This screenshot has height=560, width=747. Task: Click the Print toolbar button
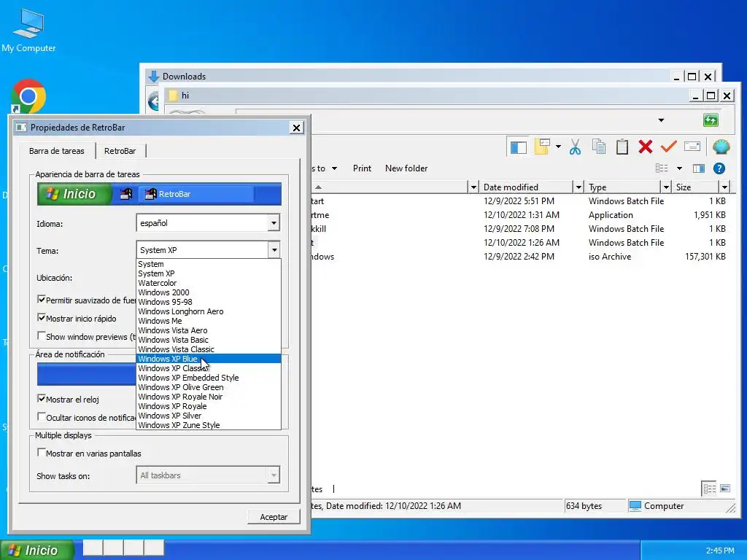click(362, 168)
